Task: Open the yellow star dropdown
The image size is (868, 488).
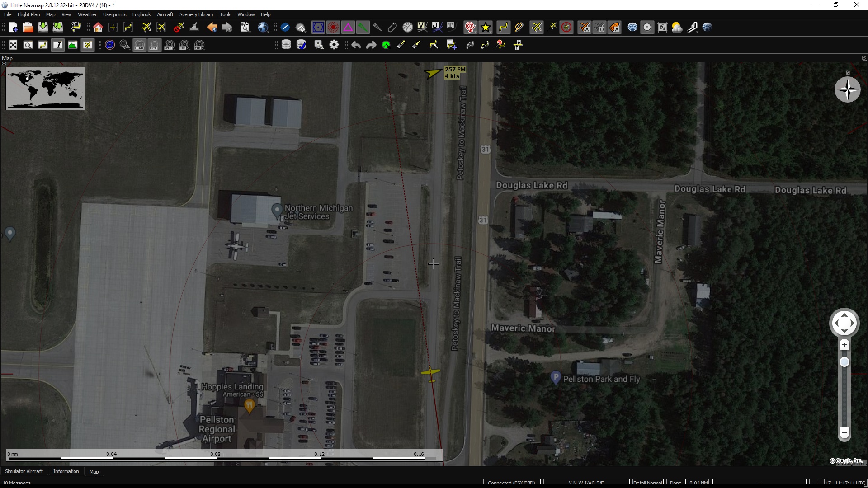Action: tap(486, 28)
